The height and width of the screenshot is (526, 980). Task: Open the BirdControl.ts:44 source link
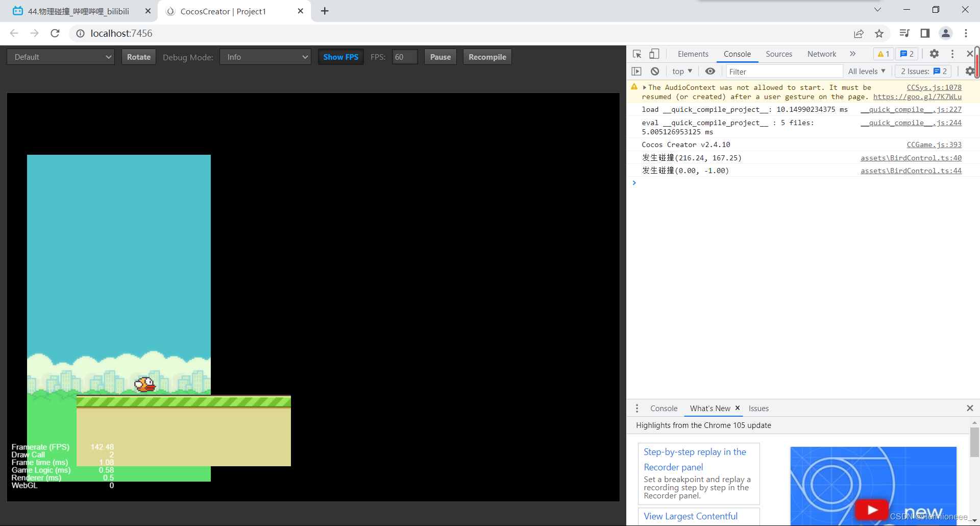[911, 171]
